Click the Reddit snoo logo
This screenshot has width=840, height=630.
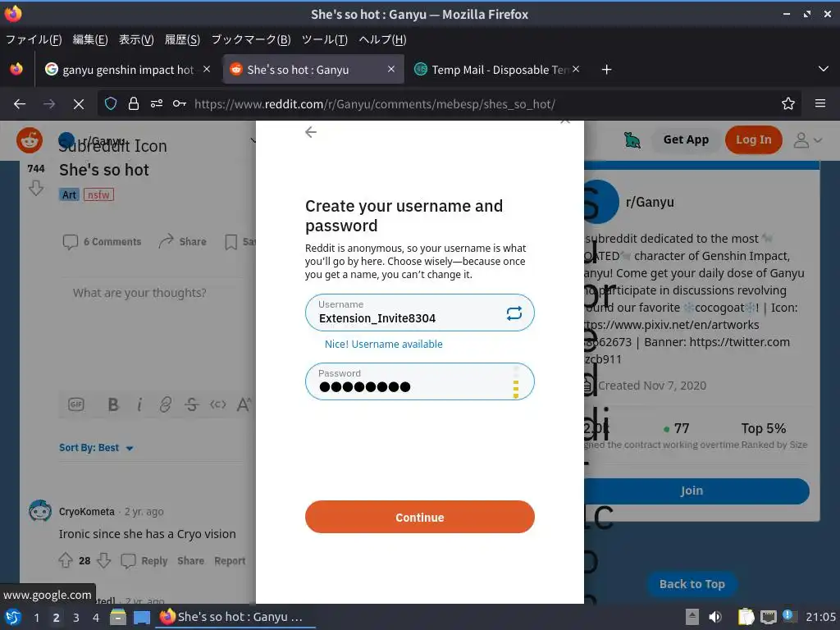click(30, 140)
